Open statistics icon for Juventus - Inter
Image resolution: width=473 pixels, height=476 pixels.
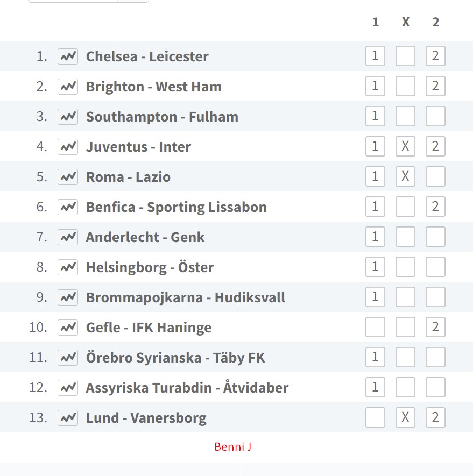[68, 147]
